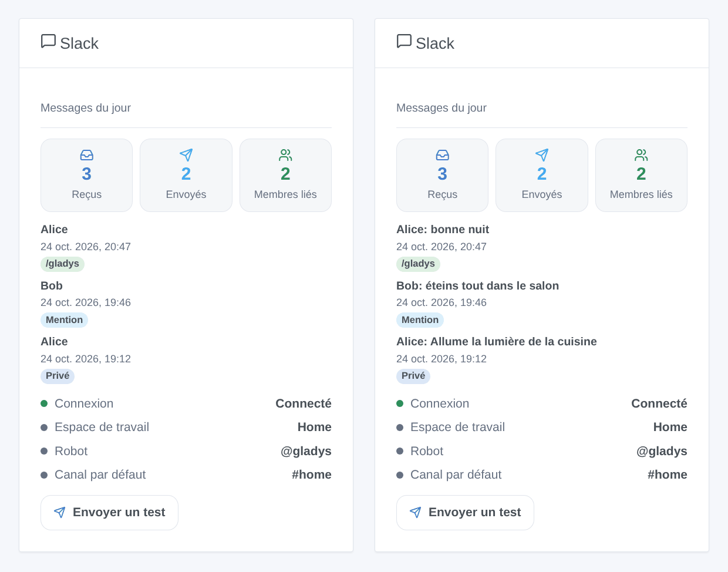The height and width of the screenshot is (572, 728).
Task: Click the chat bubble icon in right Slack card
Action: tap(404, 41)
